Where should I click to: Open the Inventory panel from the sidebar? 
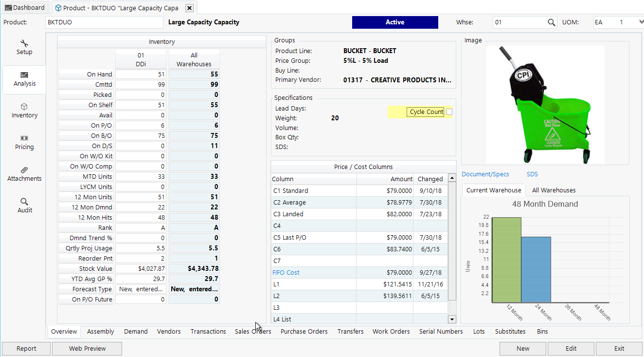24,111
